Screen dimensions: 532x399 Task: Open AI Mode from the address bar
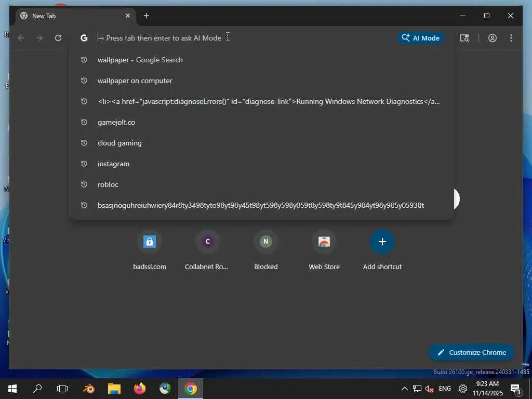click(x=421, y=38)
